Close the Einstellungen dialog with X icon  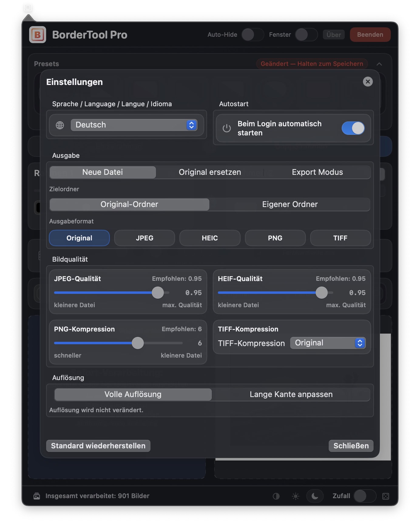click(368, 82)
